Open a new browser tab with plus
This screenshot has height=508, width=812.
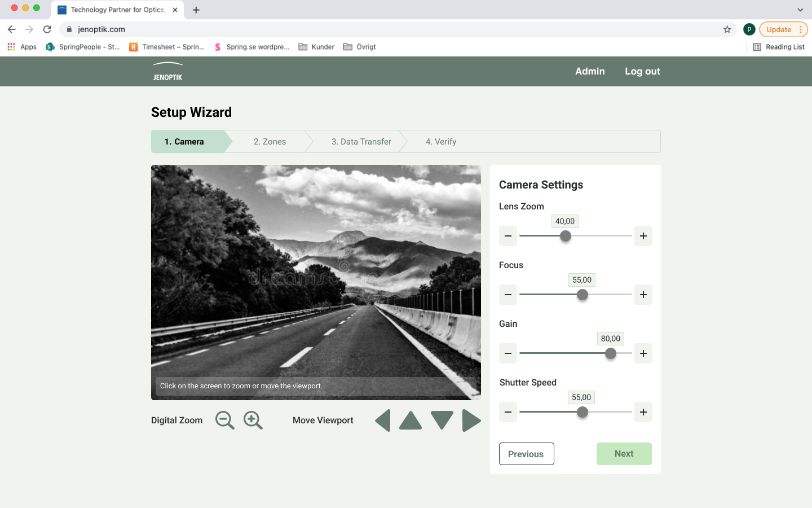(x=196, y=10)
